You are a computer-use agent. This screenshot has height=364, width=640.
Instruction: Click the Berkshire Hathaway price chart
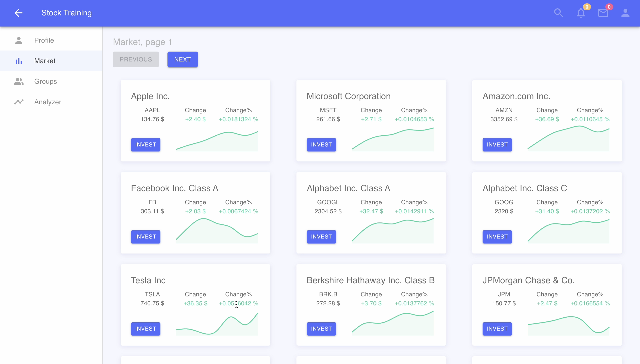[393, 323]
